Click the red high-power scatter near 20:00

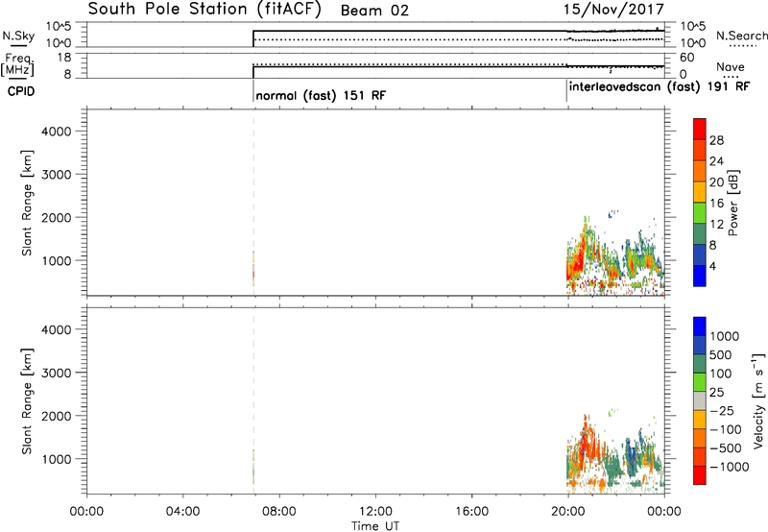[576, 262]
